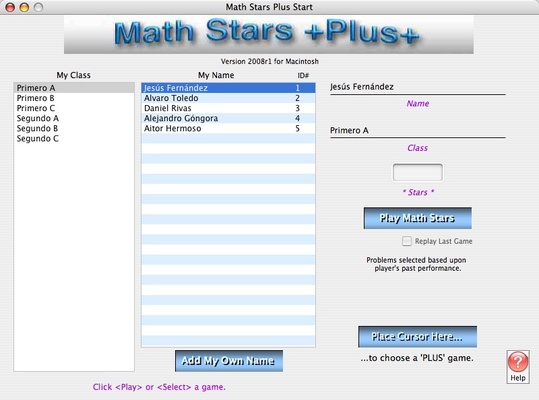The image size is (539, 400).
Task: Click the My Name column header
Action: pos(216,75)
